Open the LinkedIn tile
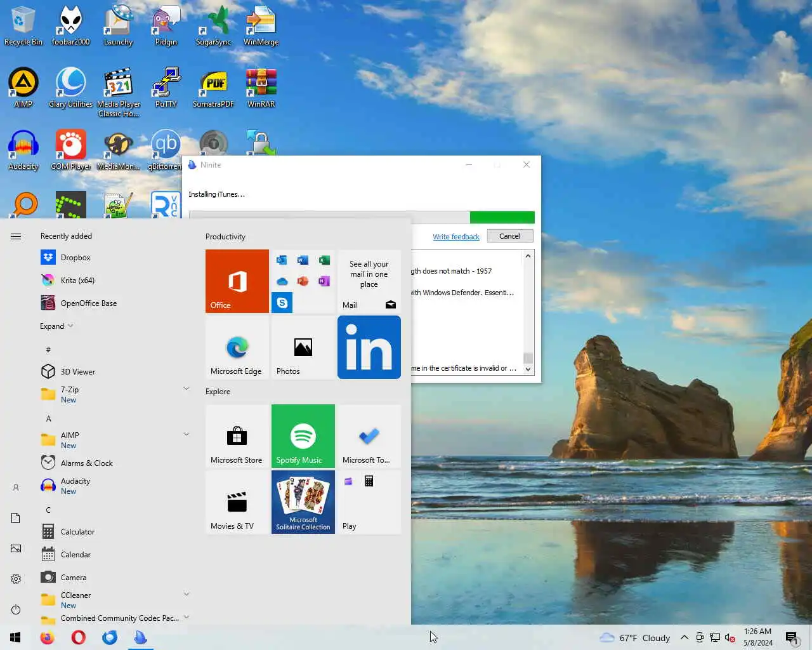Screen dimensions: 812x650 369,347
